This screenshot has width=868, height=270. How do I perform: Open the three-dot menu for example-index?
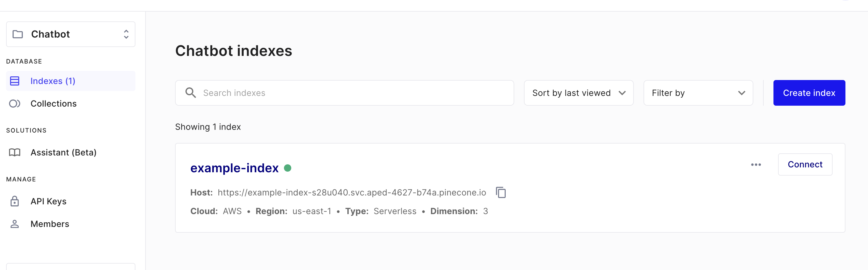click(x=756, y=165)
